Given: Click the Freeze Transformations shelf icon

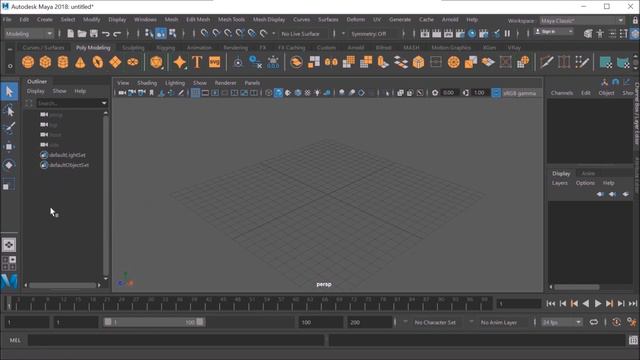Looking at the screenshot, I should coord(273,62).
